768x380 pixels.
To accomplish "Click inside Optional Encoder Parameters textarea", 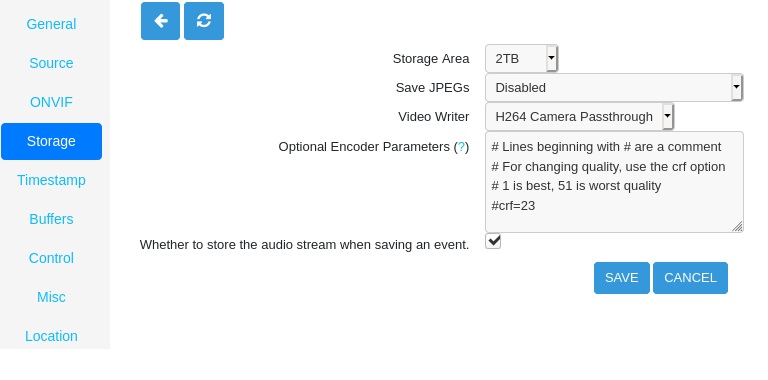I will (x=614, y=182).
